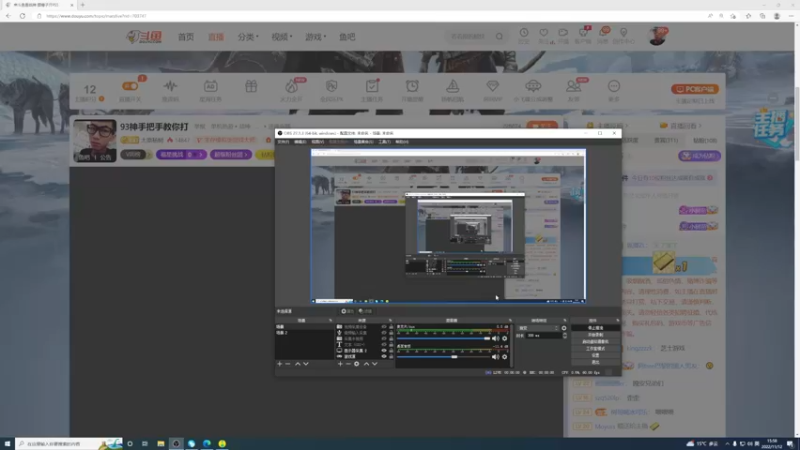Move source up in OBS Sources panel
This screenshot has width=800, height=450.
(366, 364)
